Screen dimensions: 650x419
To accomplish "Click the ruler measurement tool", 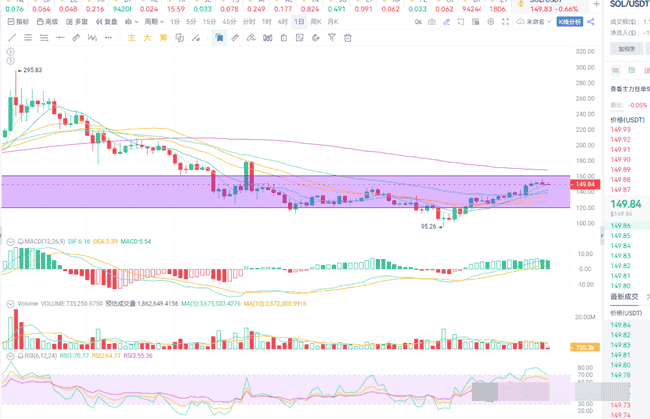I will 235,38.
